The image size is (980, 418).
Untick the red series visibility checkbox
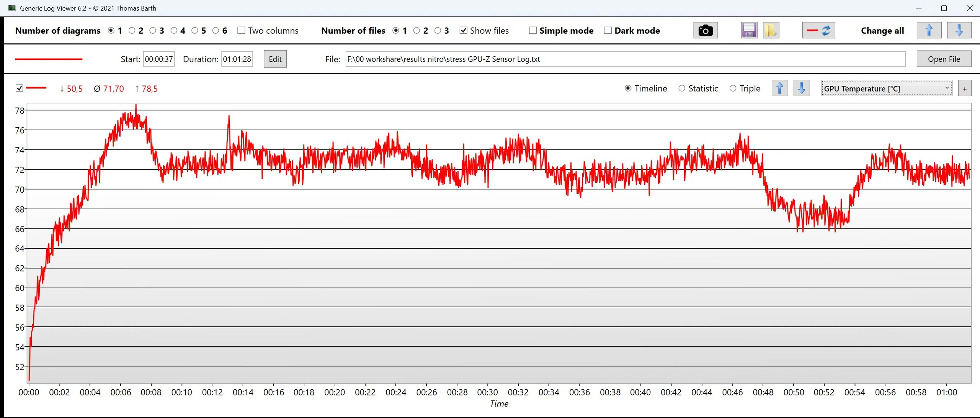[x=19, y=89]
